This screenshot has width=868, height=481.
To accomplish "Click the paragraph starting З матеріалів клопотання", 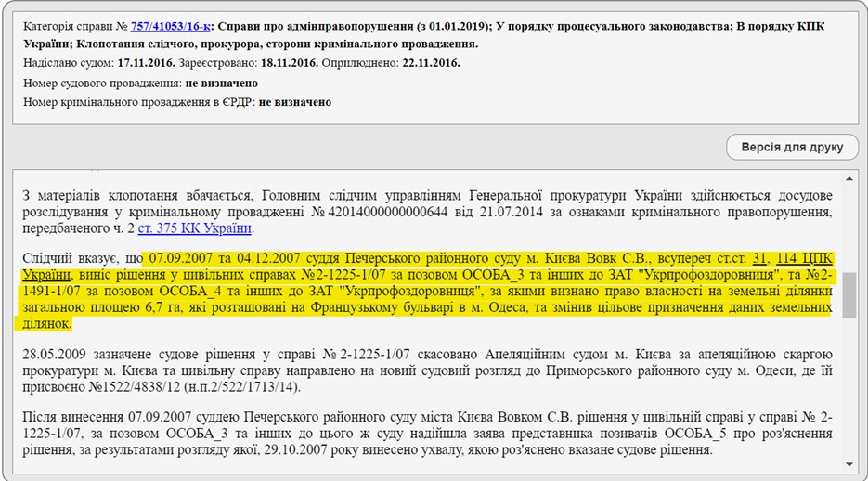I will (x=427, y=213).
